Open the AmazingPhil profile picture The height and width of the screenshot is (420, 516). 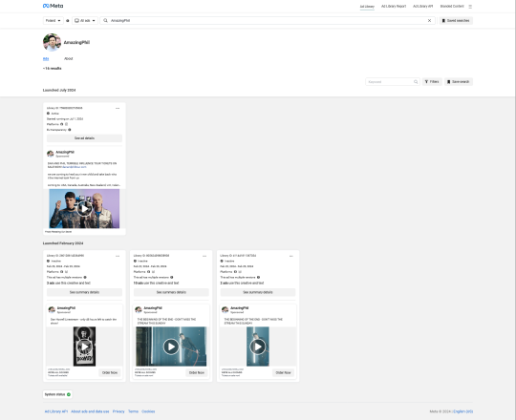pos(52,42)
